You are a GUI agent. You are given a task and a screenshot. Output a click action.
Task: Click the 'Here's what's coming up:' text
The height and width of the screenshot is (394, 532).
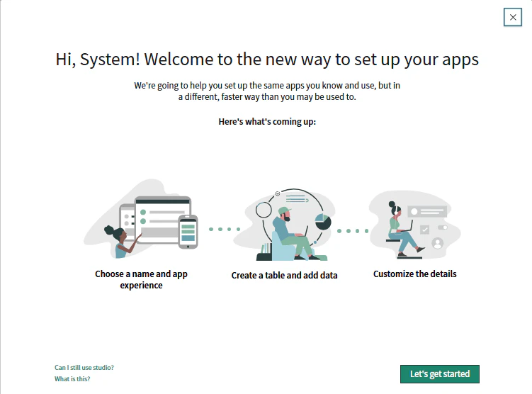267,122
